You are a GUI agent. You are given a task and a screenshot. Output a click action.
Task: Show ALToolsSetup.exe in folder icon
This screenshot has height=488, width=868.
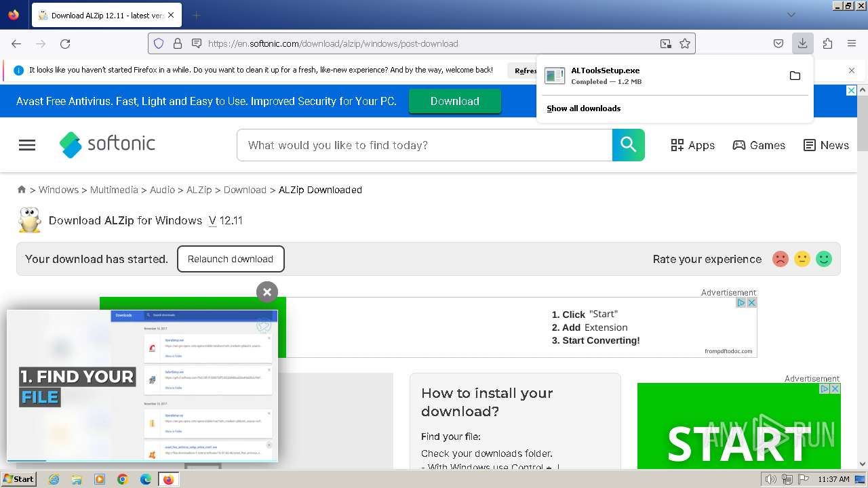[795, 75]
